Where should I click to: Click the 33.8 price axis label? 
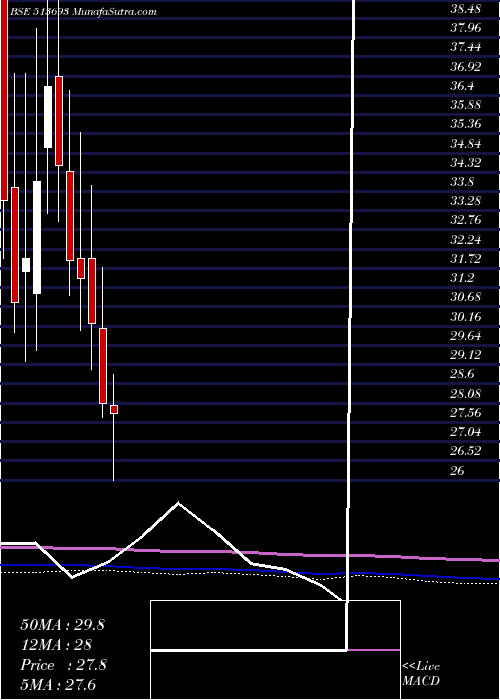(x=462, y=182)
